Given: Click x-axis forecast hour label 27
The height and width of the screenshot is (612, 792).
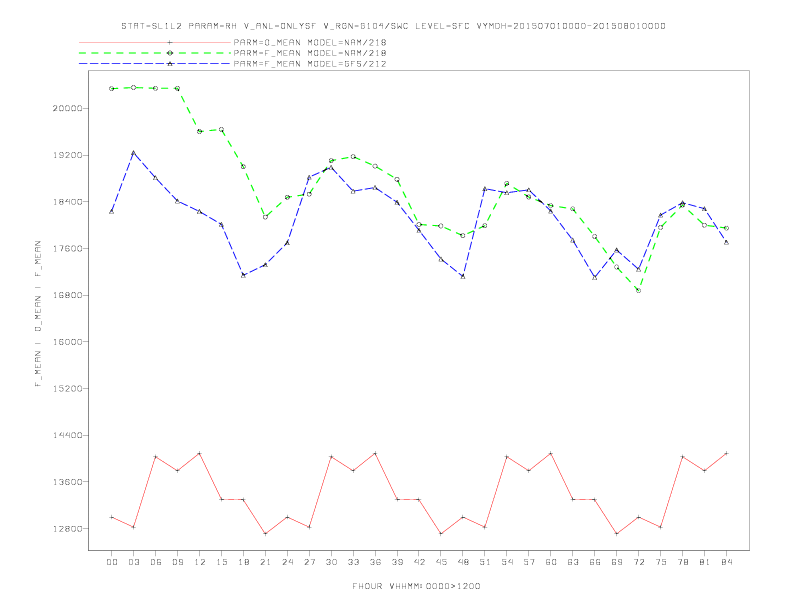Looking at the screenshot, I should tap(309, 562).
